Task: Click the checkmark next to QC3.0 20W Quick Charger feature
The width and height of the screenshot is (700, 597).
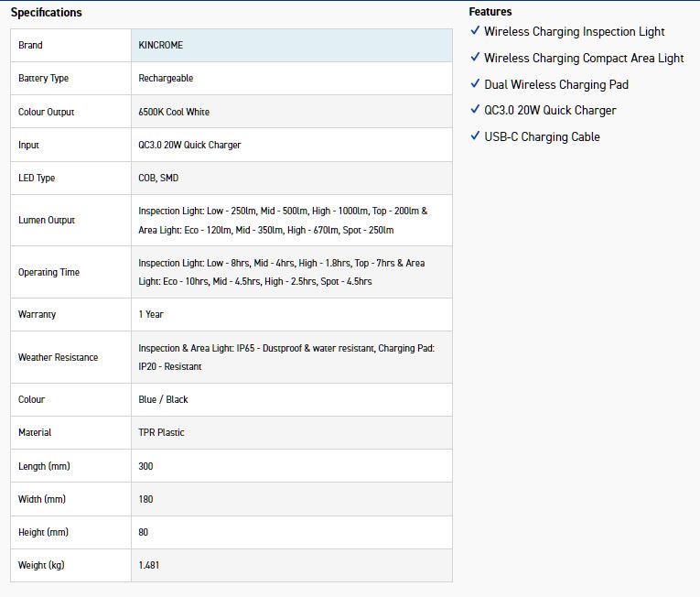Action: pos(475,110)
